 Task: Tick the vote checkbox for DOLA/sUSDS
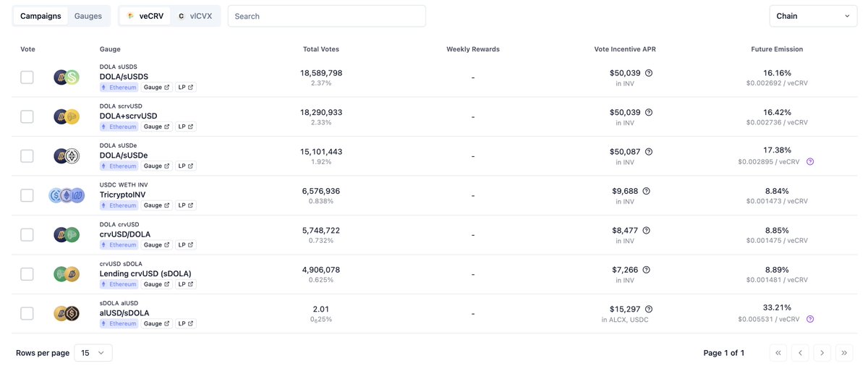coord(27,77)
